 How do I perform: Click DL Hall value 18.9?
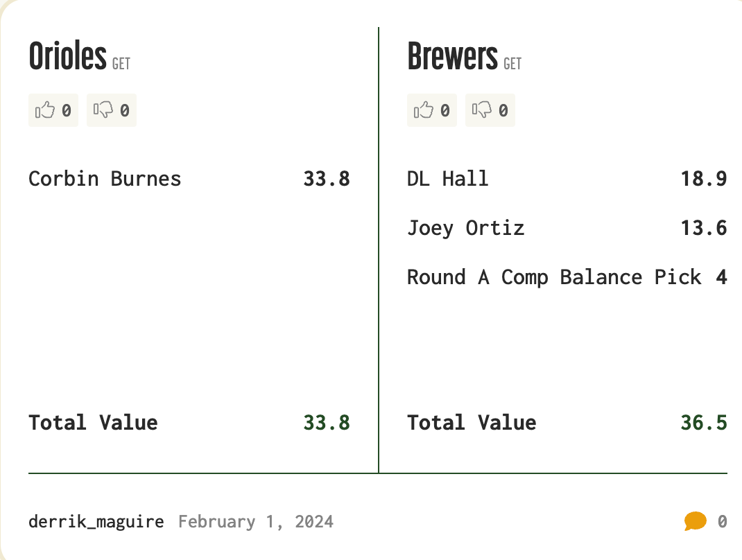tap(704, 179)
